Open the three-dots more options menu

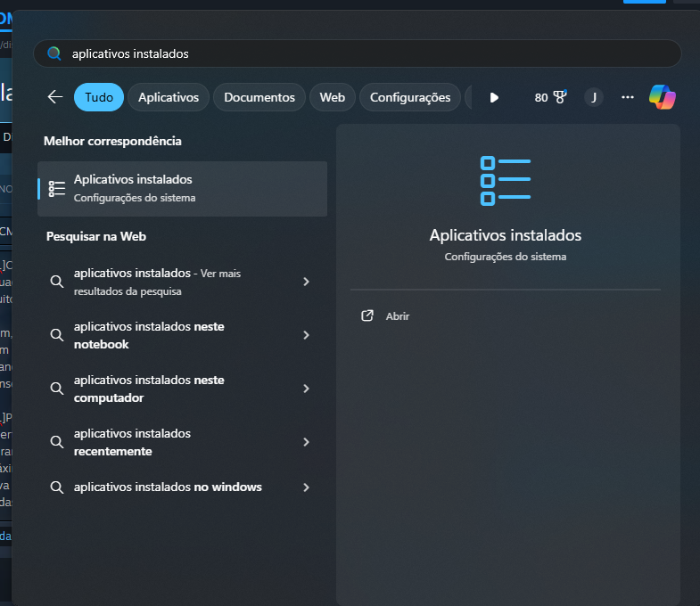(x=627, y=97)
